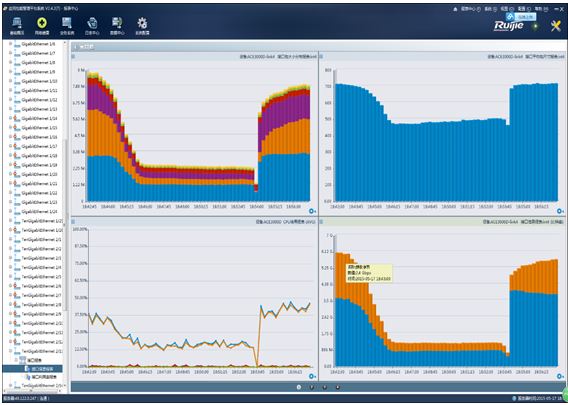Click the fourth pager dot below the charts
Viewport: 568px width, 405px height.
(x=338, y=387)
